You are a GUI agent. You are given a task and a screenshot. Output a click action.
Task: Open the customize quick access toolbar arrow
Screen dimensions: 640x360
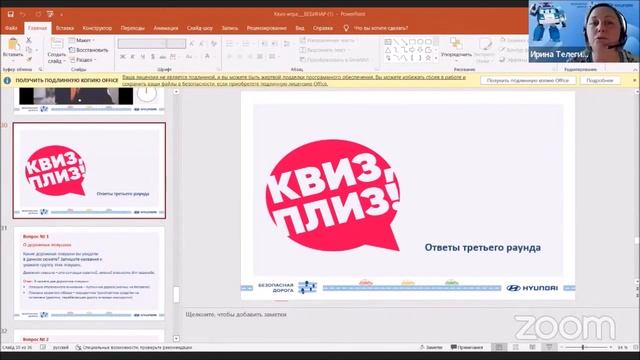point(62,14)
